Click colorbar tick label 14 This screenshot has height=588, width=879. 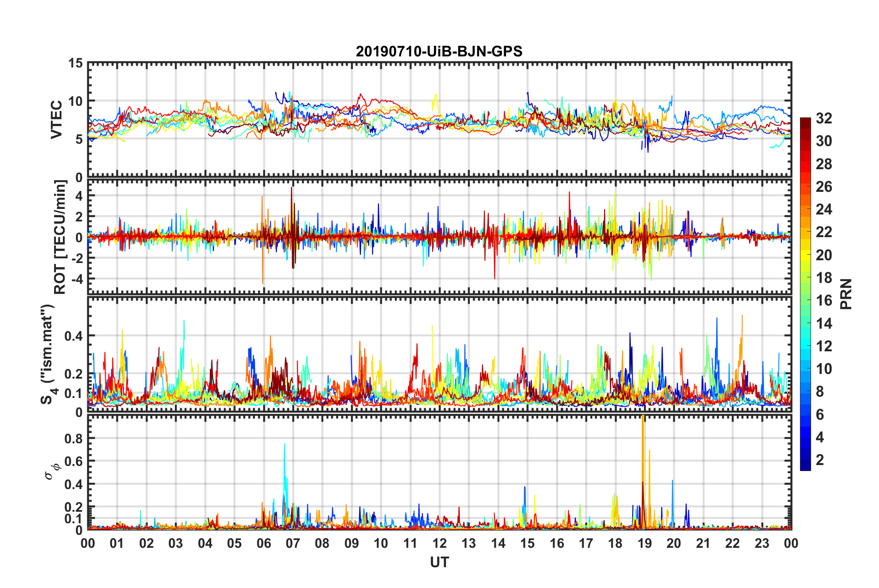tap(824, 324)
